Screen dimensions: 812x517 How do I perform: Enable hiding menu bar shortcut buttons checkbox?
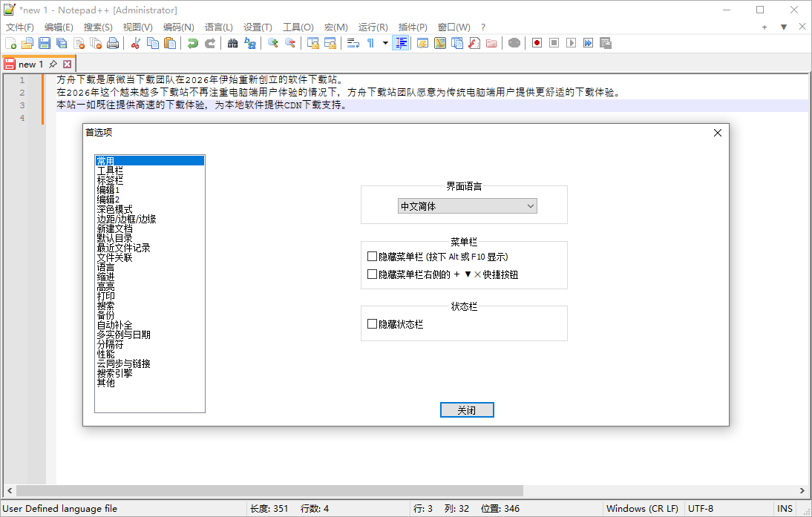[373, 274]
